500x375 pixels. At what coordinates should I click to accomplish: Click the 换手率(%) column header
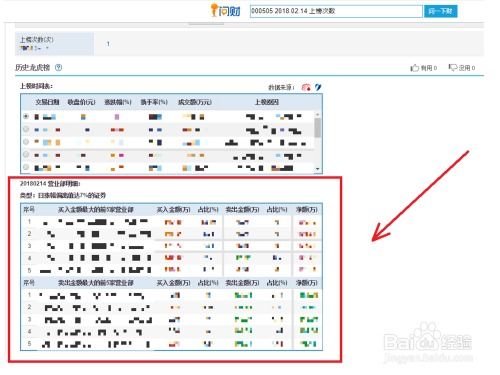click(x=154, y=102)
